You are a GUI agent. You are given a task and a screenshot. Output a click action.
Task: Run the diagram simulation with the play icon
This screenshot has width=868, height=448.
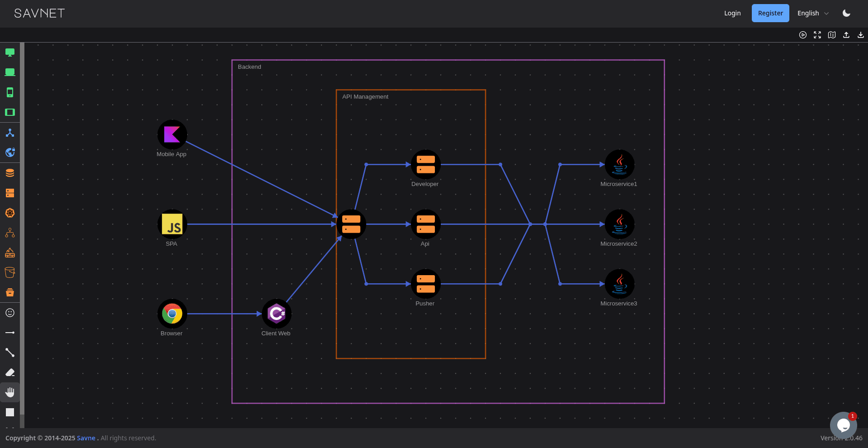(803, 35)
